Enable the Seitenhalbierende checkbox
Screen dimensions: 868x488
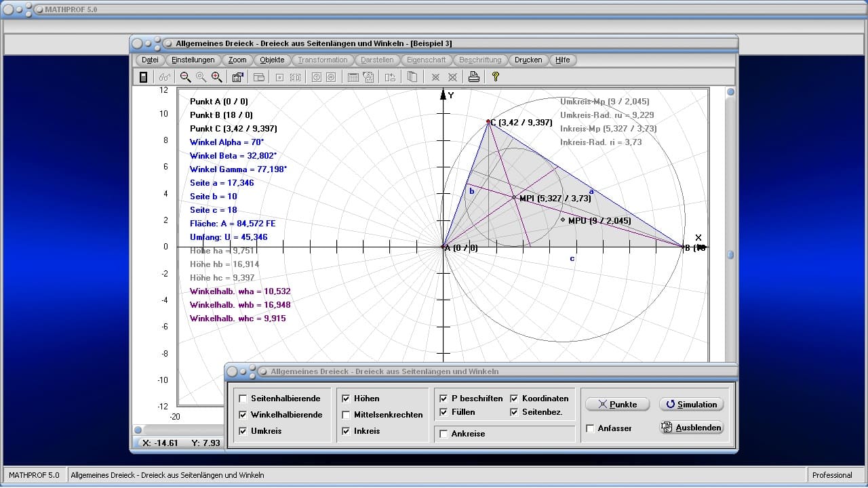click(243, 399)
